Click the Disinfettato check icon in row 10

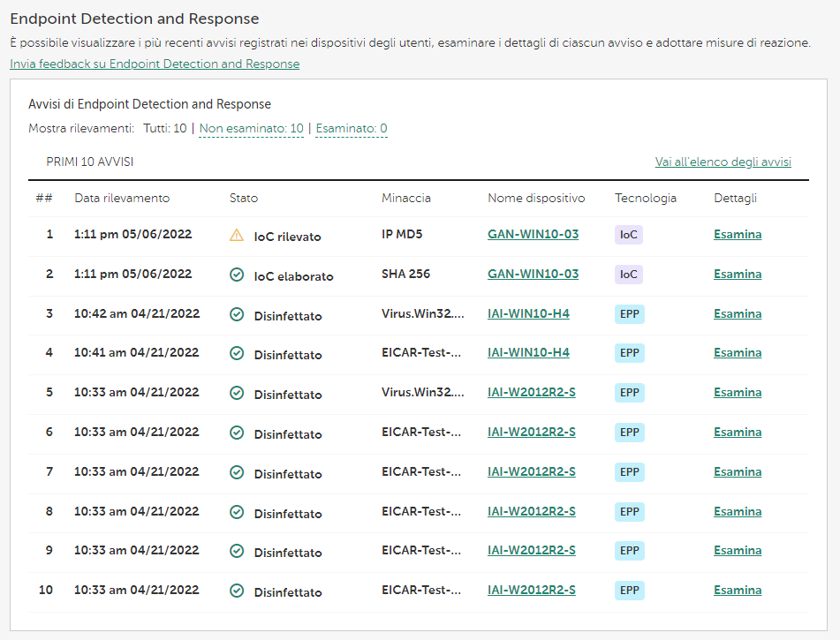236,591
